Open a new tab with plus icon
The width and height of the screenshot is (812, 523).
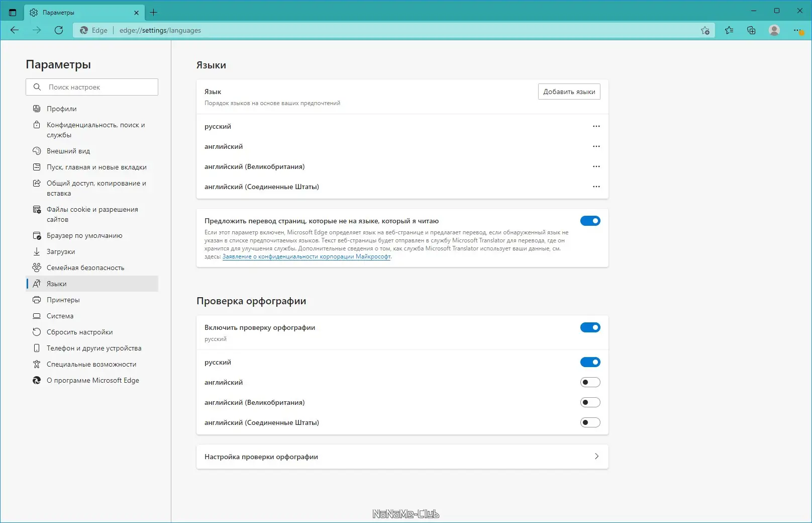[154, 13]
